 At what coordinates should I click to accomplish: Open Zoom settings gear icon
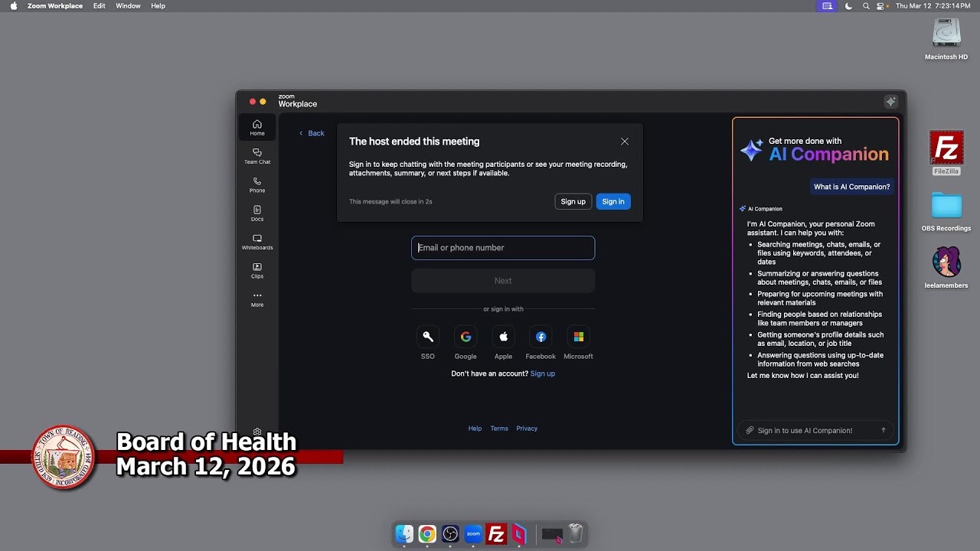coord(257,432)
